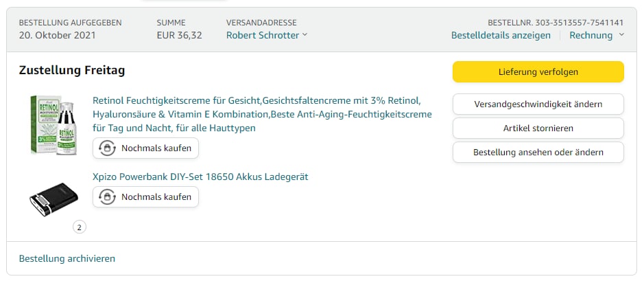This screenshot has width=644, height=281.
Task: Click the Rechnung link text
Action: click(591, 35)
